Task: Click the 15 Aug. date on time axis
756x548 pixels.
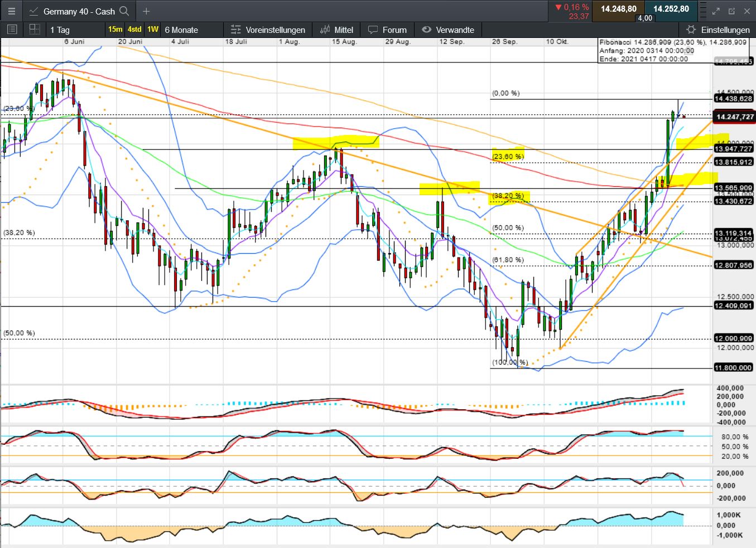Action: 344,42
